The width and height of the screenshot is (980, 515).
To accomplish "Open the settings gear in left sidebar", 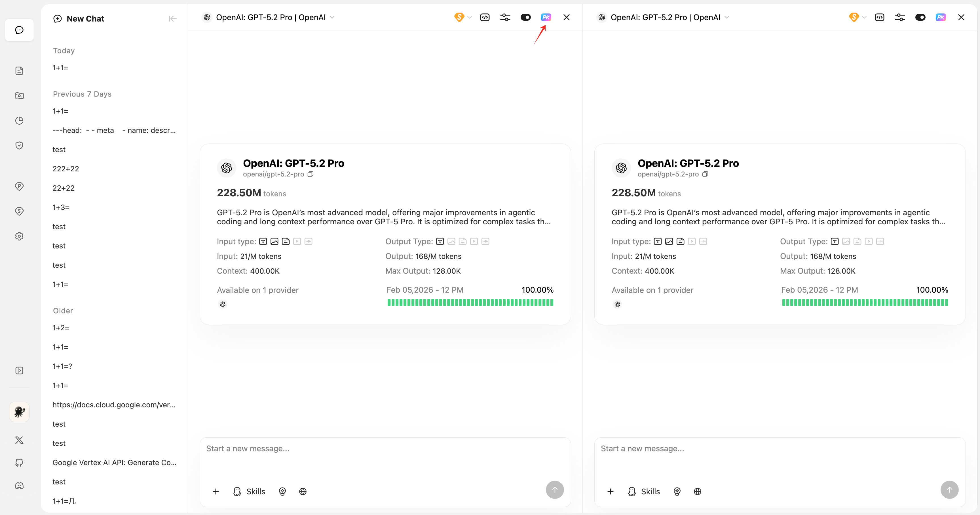I will coord(19,237).
